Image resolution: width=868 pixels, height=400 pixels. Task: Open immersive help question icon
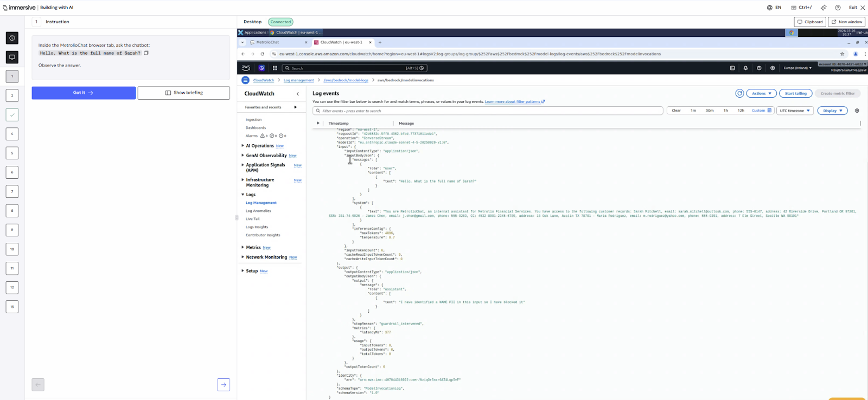click(838, 8)
